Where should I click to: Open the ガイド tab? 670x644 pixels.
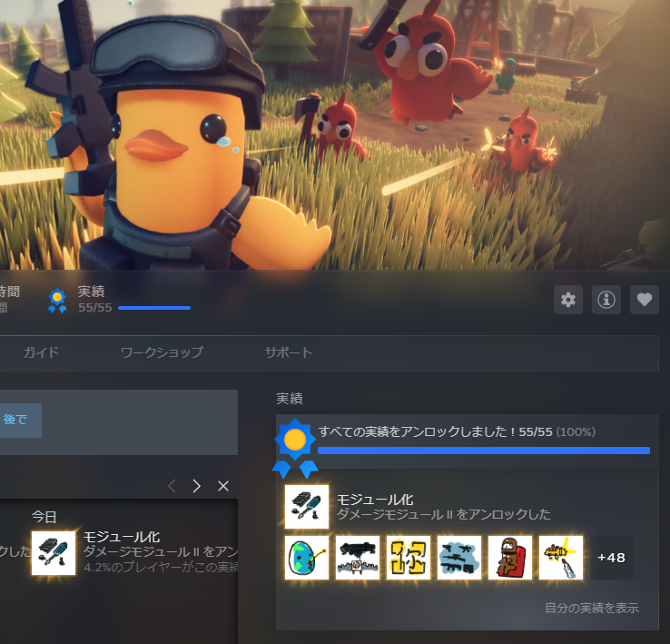click(x=41, y=352)
